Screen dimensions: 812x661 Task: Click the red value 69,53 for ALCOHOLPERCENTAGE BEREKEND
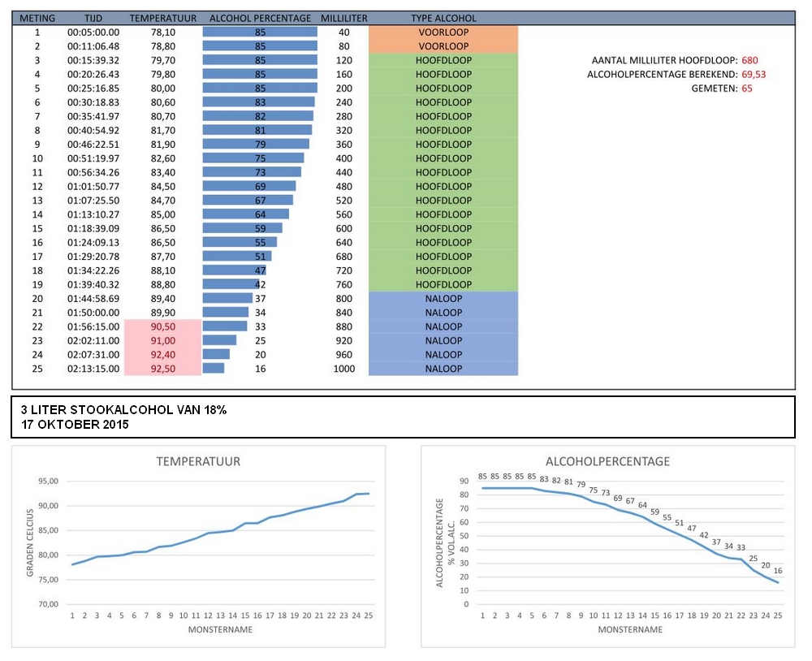754,75
